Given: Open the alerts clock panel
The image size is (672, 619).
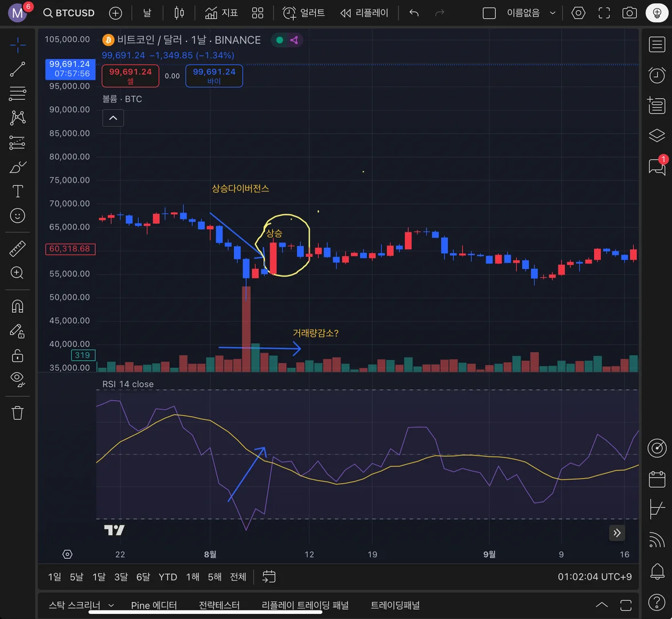Looking at the screenshot, I should coord(657,76).
